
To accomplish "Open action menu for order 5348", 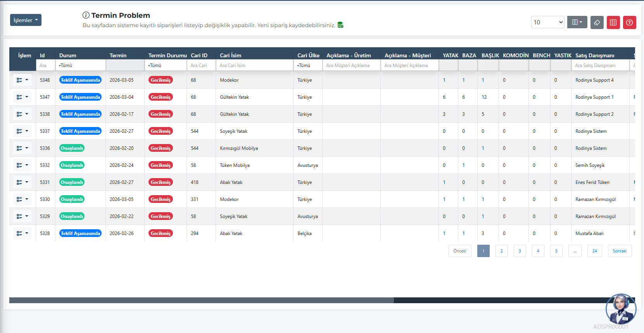I will pos(22,80).
